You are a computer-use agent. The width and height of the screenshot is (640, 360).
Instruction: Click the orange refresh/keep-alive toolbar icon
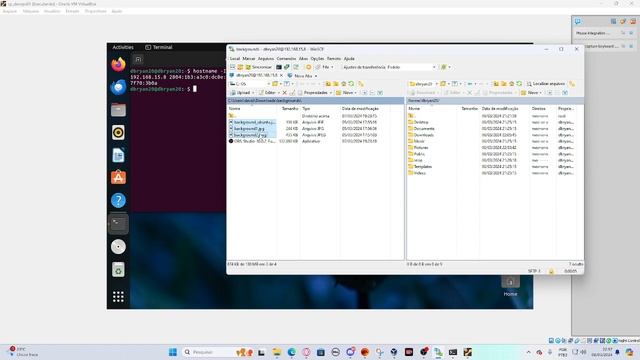point(309,67)
